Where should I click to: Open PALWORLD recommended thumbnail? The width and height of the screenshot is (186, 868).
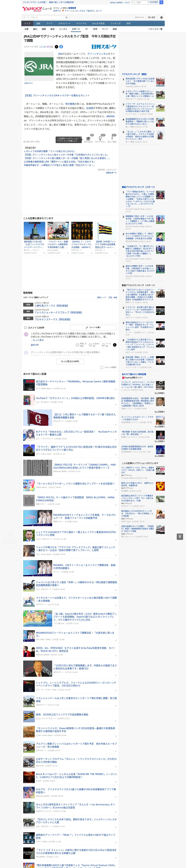[x=58, y=231]
